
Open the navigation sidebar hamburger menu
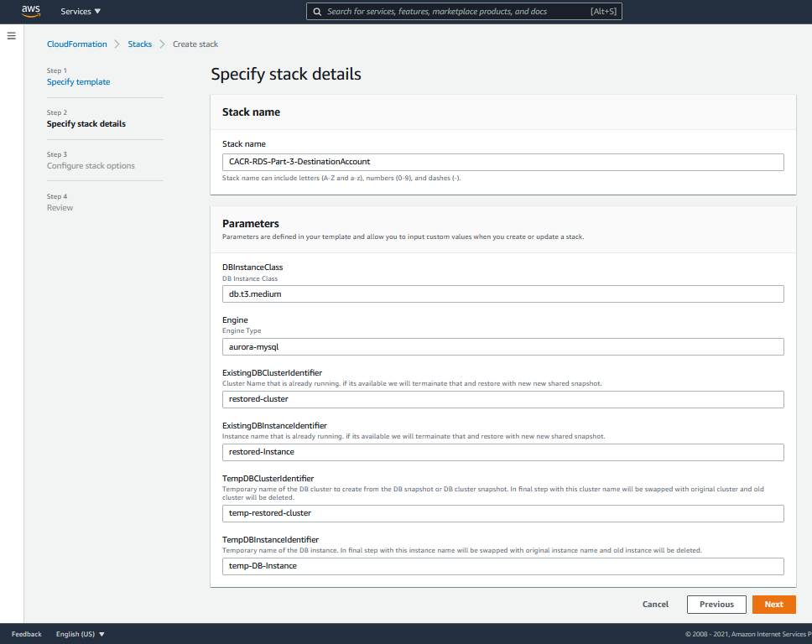[11, 35]
